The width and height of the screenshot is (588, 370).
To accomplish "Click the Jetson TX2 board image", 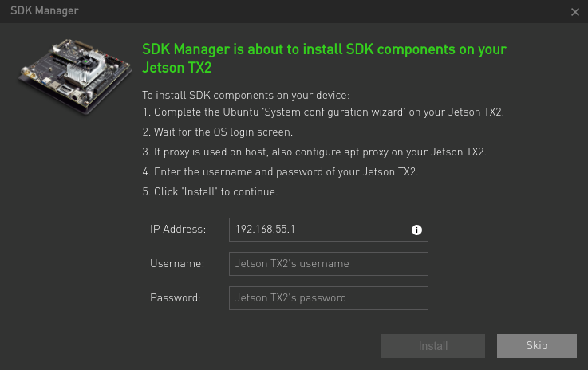I will click(x=75, y=76).
